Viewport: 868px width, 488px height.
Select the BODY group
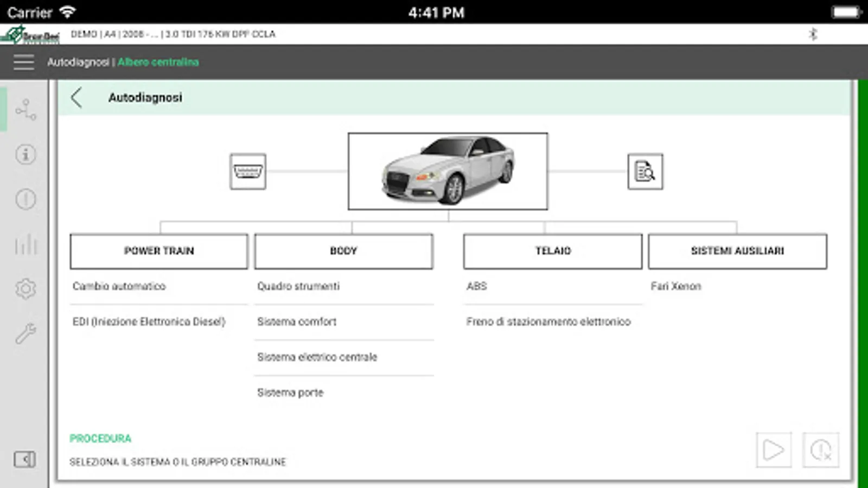point(343,251)
